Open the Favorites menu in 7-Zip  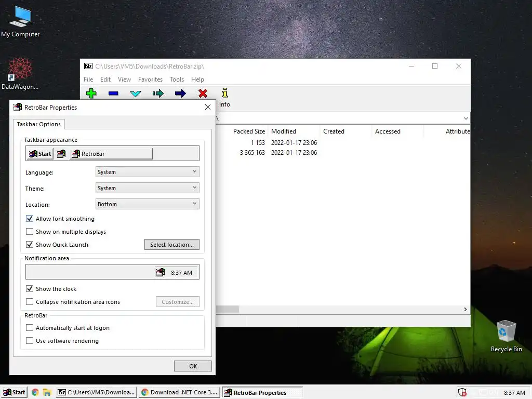[150, 79]
